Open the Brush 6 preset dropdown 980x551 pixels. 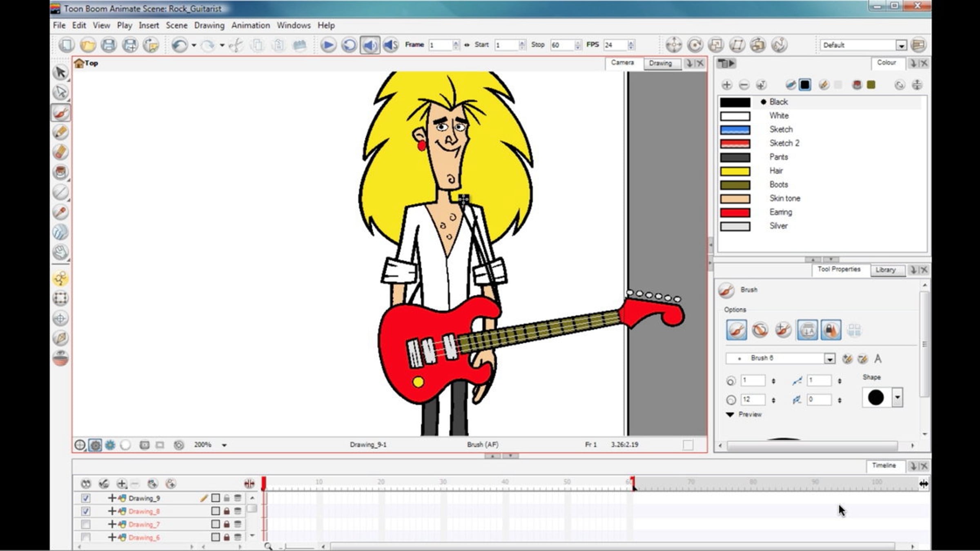(829, 359)
